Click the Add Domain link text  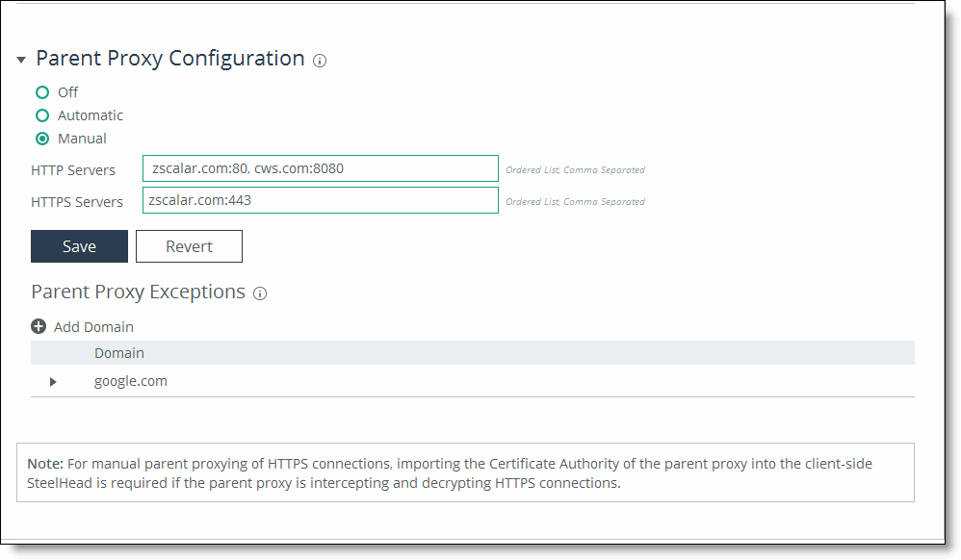click(x=93, y=327)
